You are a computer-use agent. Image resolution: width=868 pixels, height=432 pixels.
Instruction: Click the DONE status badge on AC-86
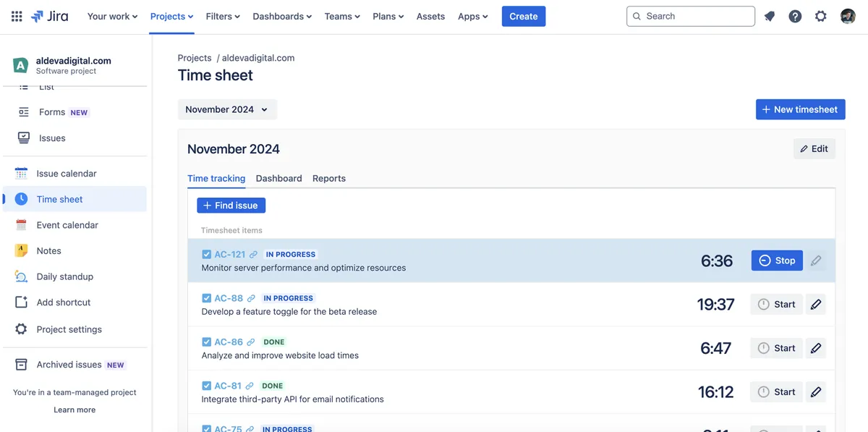(273, 342)
